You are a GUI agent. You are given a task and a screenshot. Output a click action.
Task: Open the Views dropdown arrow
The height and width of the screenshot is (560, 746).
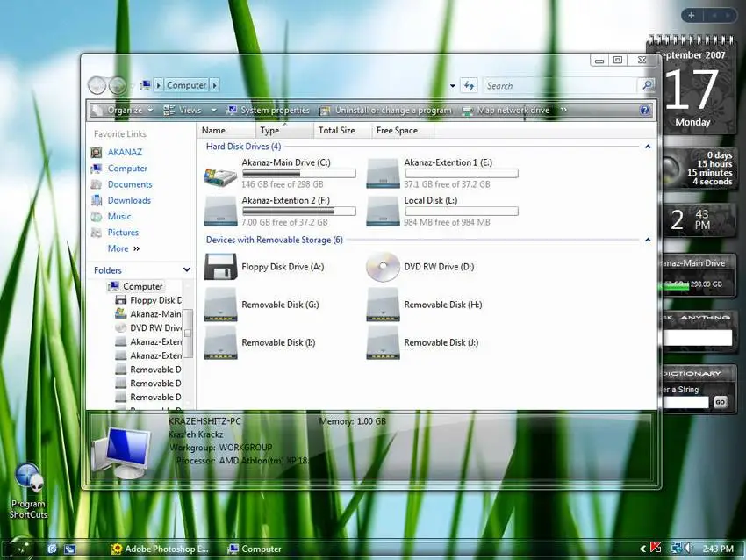pyautogui.click(x=213, y=111)
